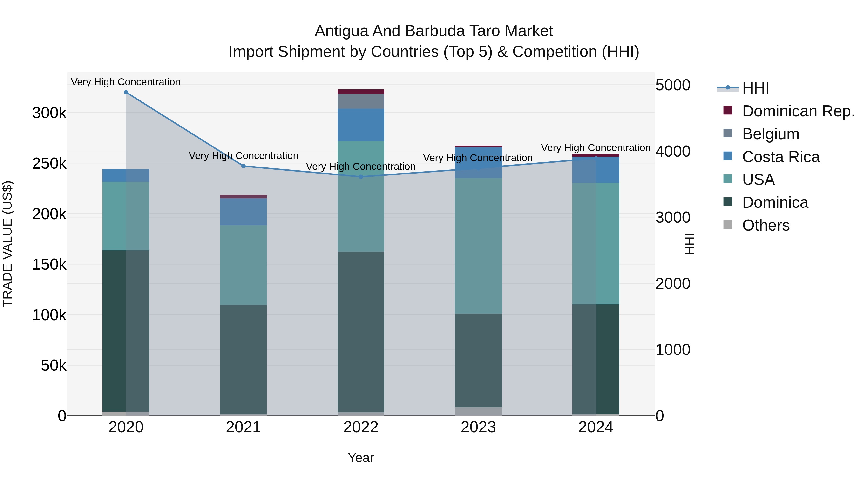Click the 150k y-axis tick label
The width and height of the screenshot is (868, 488).
[x=49, y=264]
